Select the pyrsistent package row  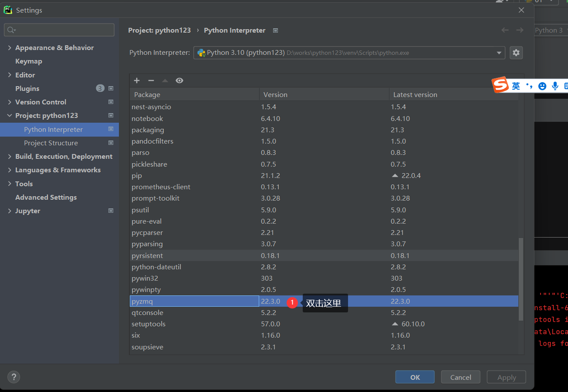(324, 255)
